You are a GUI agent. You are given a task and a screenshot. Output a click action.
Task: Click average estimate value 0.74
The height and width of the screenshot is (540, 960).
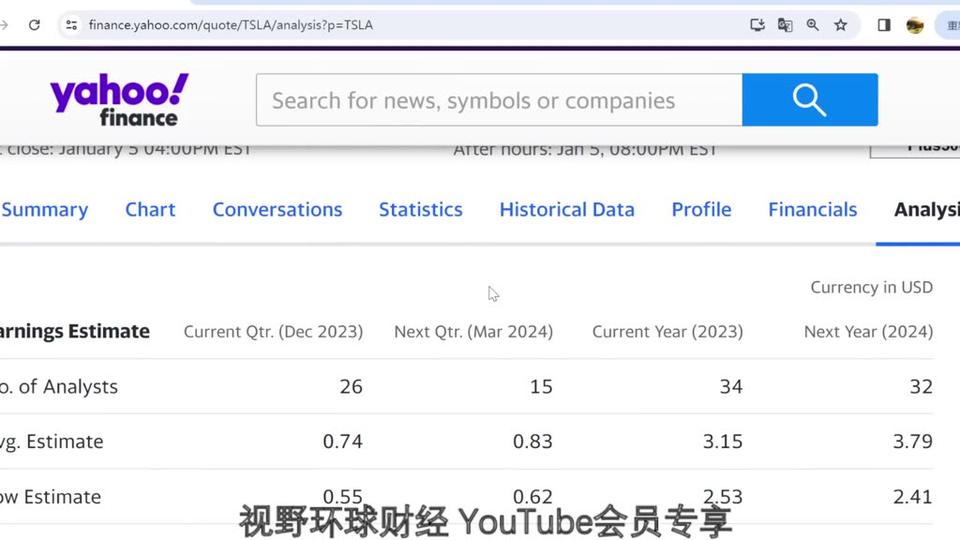[343, 442]
